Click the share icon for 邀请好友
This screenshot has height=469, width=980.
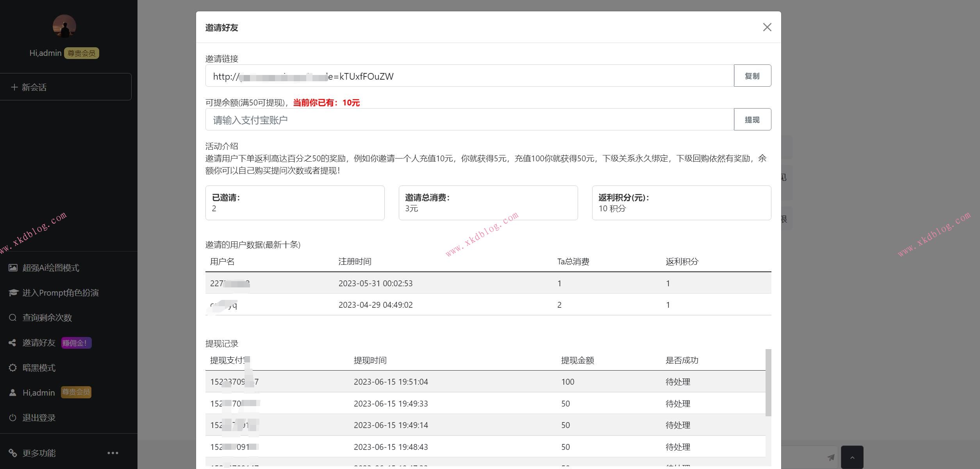[12, 342]
